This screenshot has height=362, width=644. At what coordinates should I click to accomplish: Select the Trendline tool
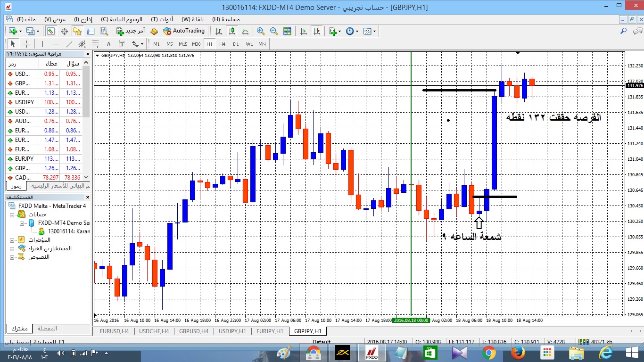coord(69,44)
